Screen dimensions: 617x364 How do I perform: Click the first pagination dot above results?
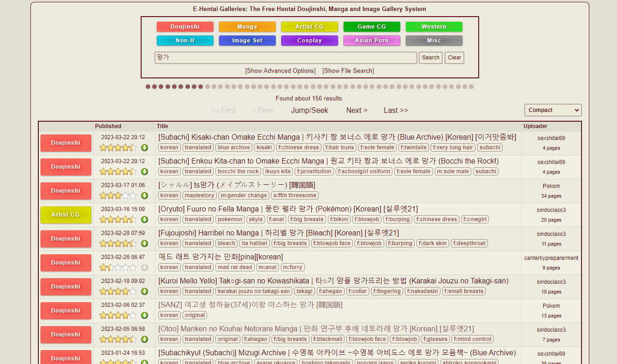pyautogui.click(x=148, y=87)
